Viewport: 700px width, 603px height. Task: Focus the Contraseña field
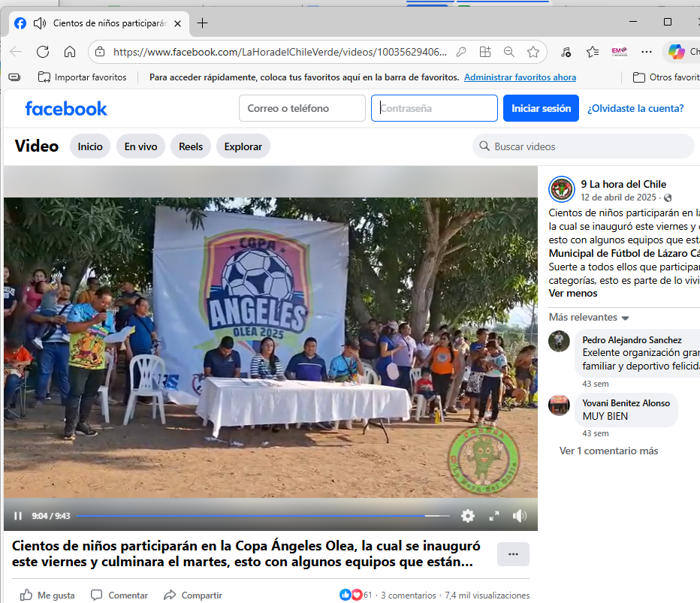(x=434, y=108)
